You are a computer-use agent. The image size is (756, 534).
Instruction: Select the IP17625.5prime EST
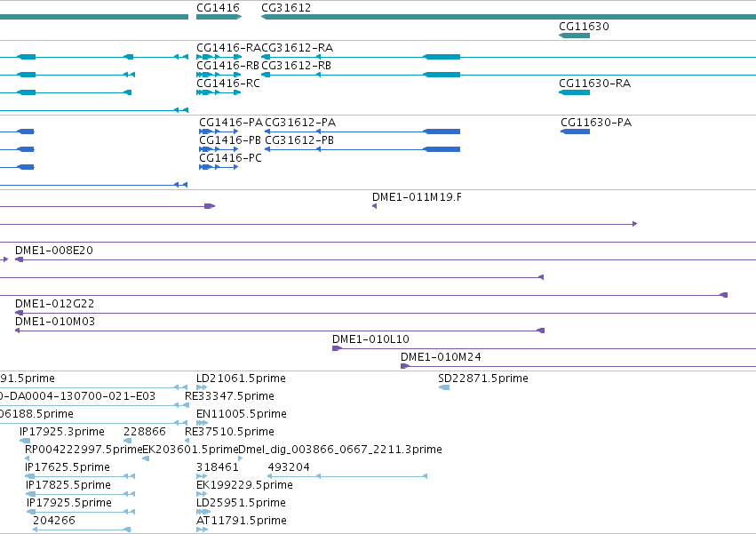pyautogui.click(x=80, y=476)
